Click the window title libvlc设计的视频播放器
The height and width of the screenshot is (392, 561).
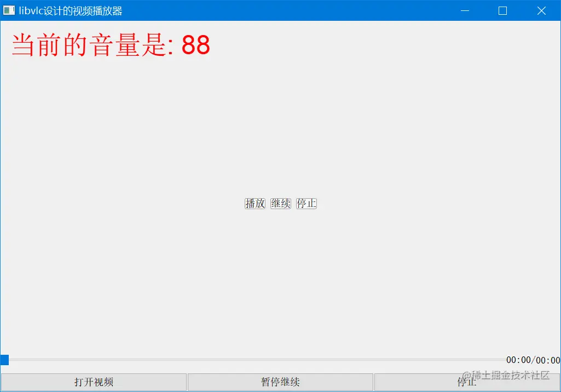pos(71,11)
